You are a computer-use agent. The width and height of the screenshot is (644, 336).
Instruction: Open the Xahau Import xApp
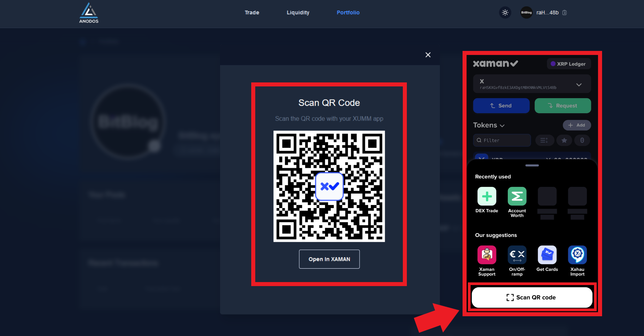click(577, 255)
